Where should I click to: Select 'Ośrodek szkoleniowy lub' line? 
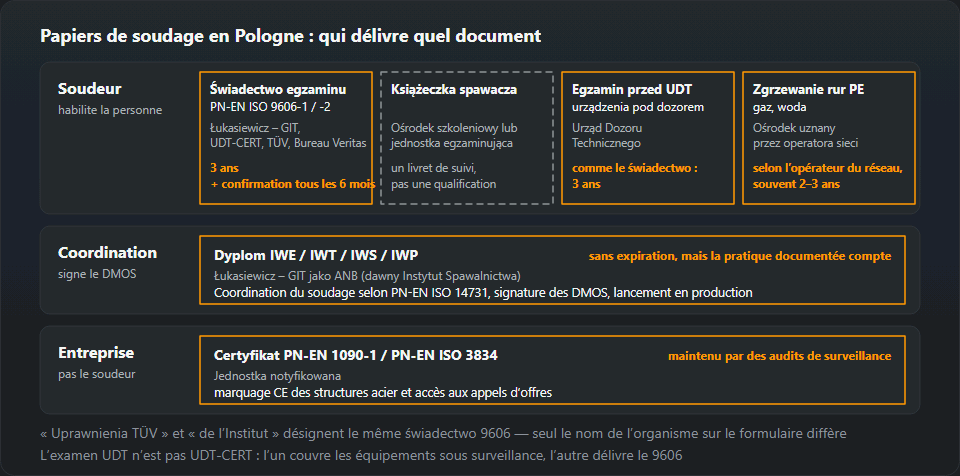pyautogui.click(x=454, y=128)
